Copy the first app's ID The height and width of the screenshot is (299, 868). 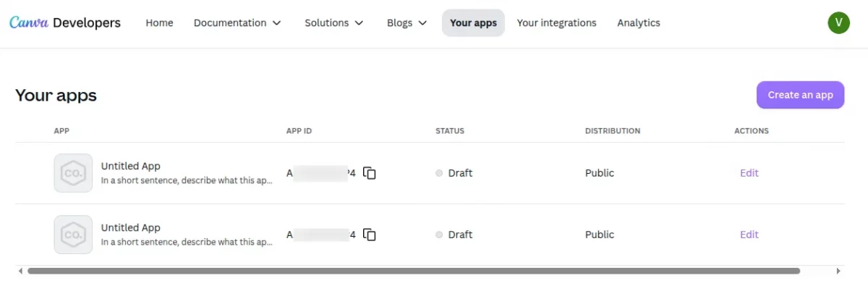pos(370,173)
